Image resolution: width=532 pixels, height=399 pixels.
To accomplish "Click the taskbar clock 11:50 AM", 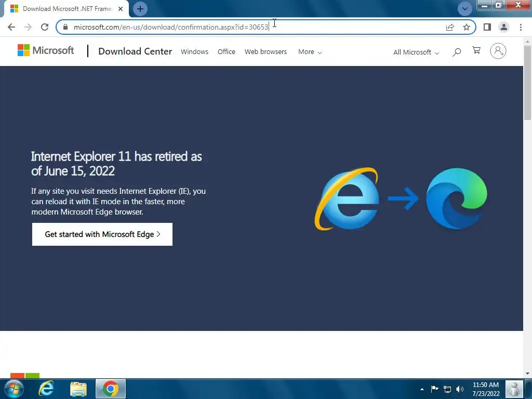I will (486, 389).
